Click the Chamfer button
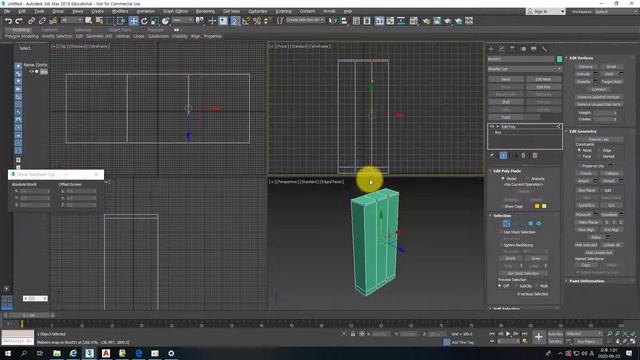640x360 pixels. pos(584,82)
